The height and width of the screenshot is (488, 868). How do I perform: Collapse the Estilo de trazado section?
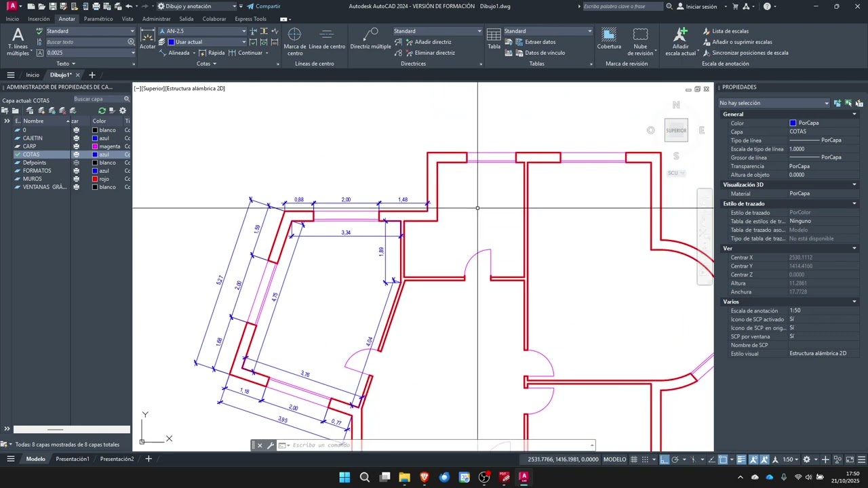pos(854,203)
